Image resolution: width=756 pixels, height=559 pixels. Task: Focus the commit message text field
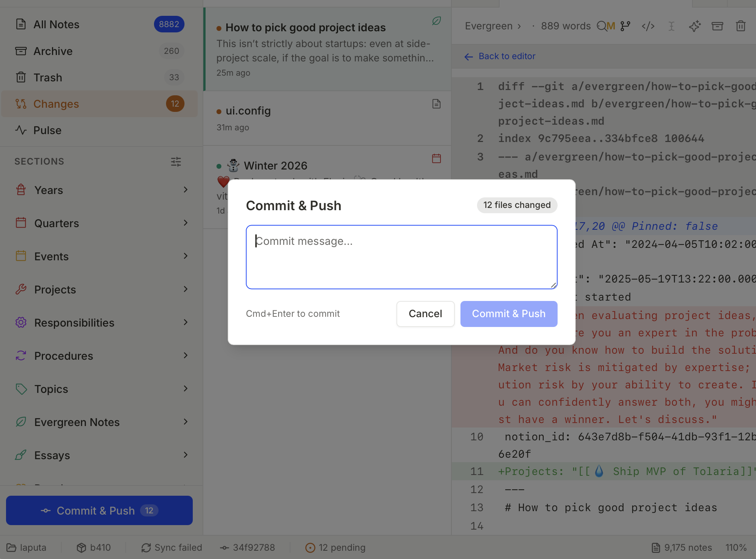coord(401,257)
